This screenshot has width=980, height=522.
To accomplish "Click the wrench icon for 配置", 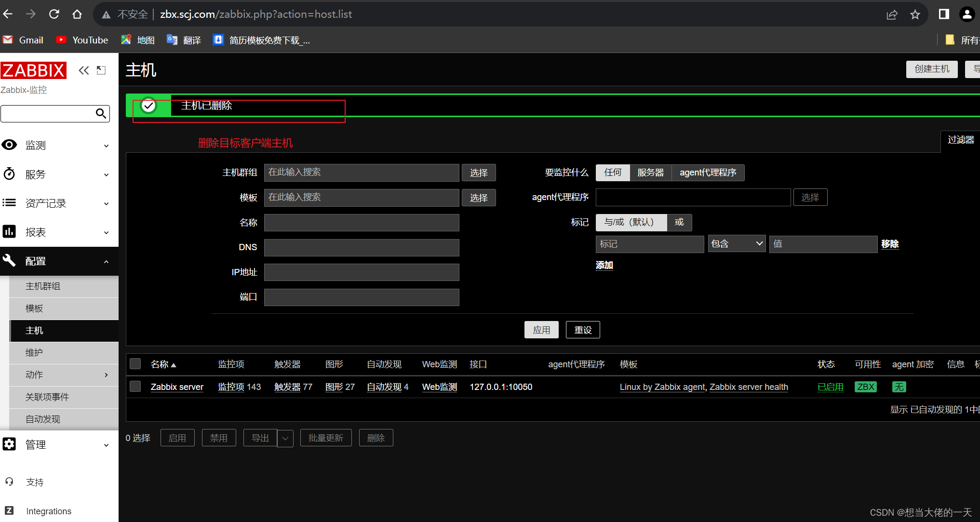I will [x=9, y=261].
